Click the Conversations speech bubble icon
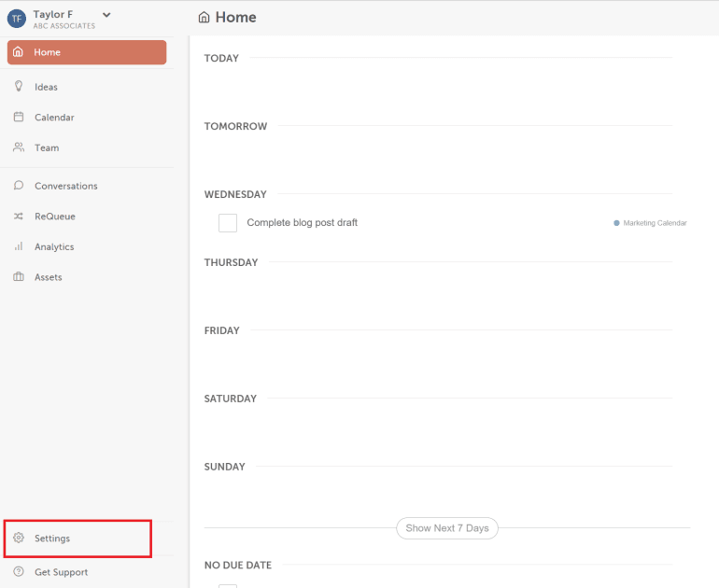 tap(19, 185)
